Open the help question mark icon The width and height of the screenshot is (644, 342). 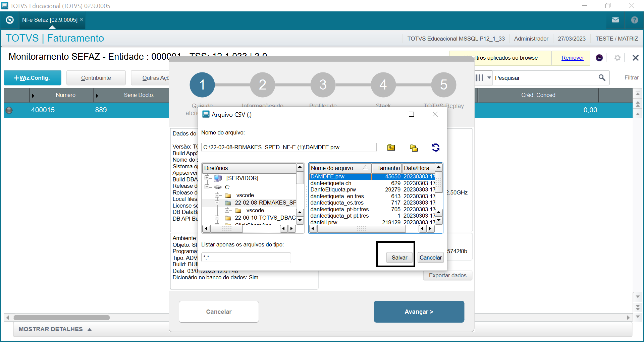click(634, 20)
